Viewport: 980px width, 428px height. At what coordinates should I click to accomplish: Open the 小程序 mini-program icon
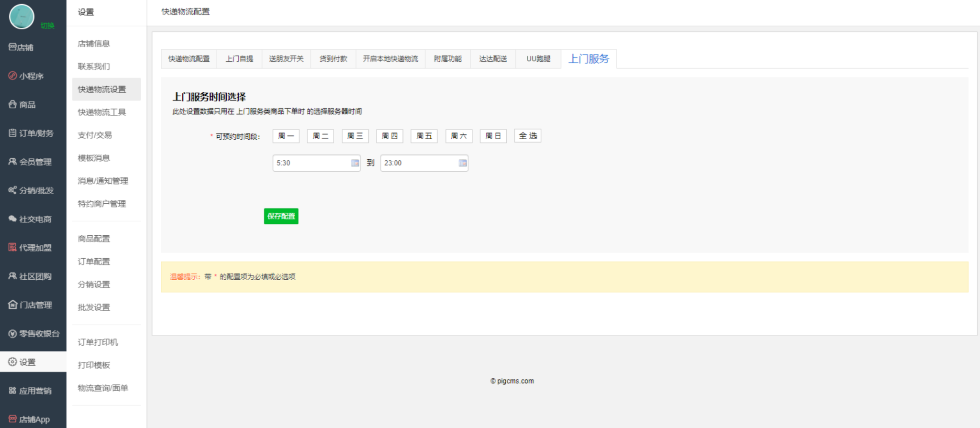tap(12, 76)
